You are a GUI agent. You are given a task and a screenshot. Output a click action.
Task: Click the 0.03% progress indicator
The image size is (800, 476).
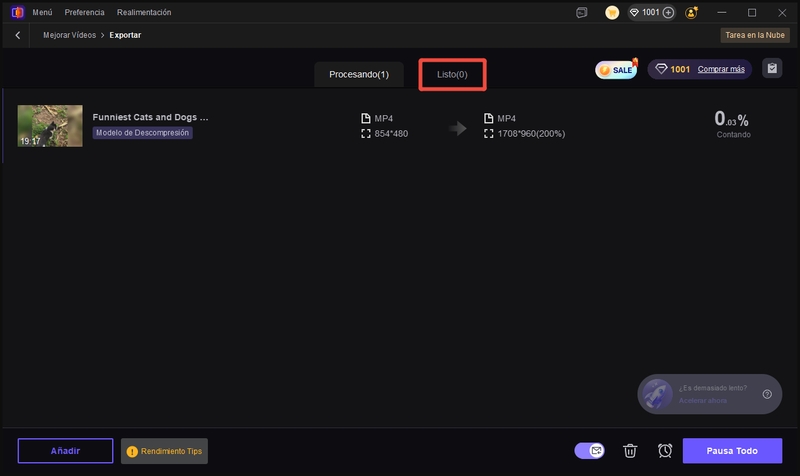point(731,119)
